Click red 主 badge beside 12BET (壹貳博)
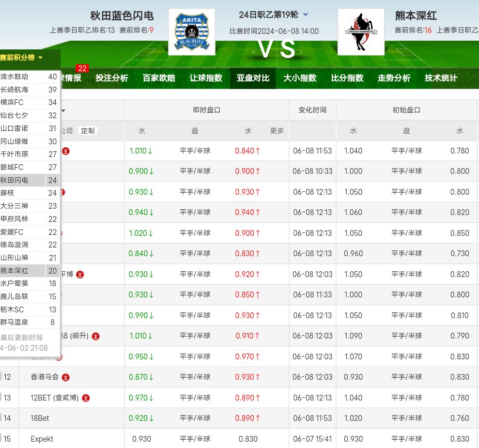The width and height of the screenshot is (479, 448). click(x=86, y=398)
